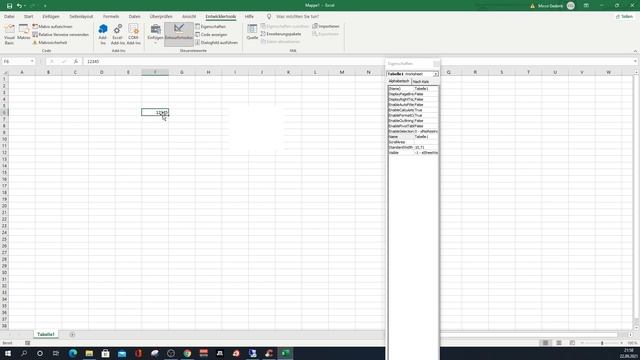Click the Teilen share button
The width and height of the screenshot is (640, 360).
[x=624, y=16]
